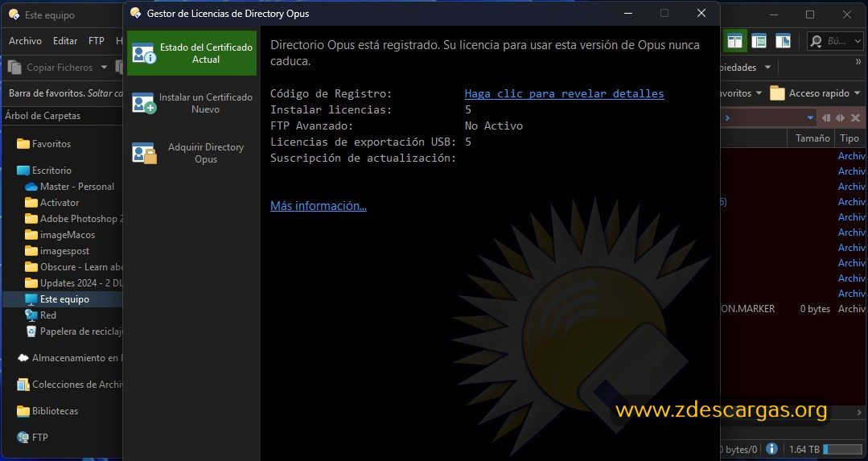Image resolution: width=868 pixels, height=461 pixels.
Task: Toggle the dual-pane lister layout icon
Action: [734, 41]
